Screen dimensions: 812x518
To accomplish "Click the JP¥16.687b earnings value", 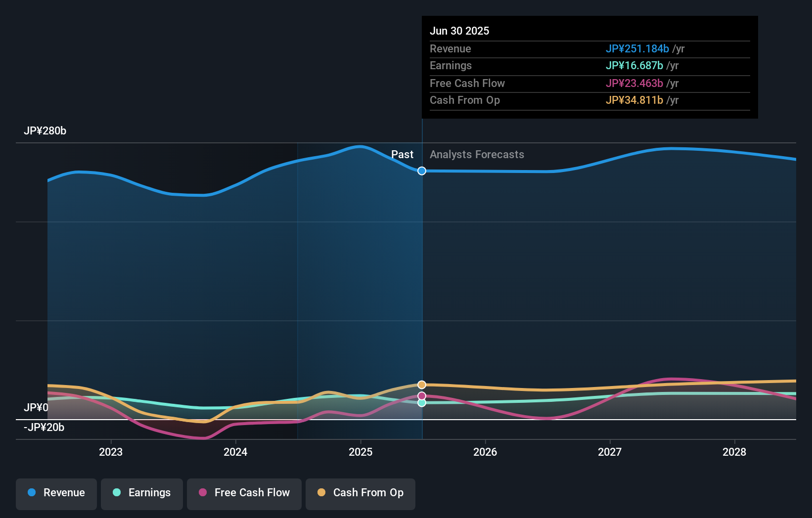I will coord(634,66).
